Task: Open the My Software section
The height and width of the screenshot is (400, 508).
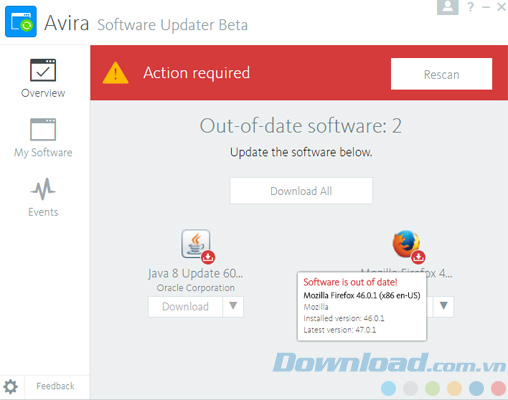Action: (x=43, y=138)
